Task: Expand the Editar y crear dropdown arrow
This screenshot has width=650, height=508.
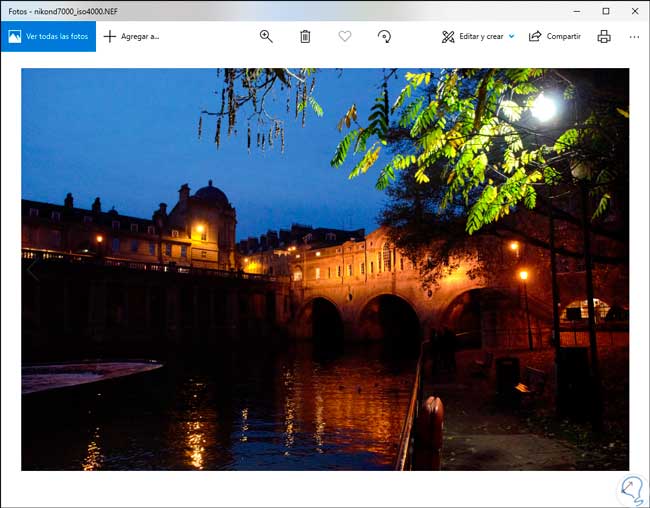Action: pyautogui.click(x=512, y=36)
